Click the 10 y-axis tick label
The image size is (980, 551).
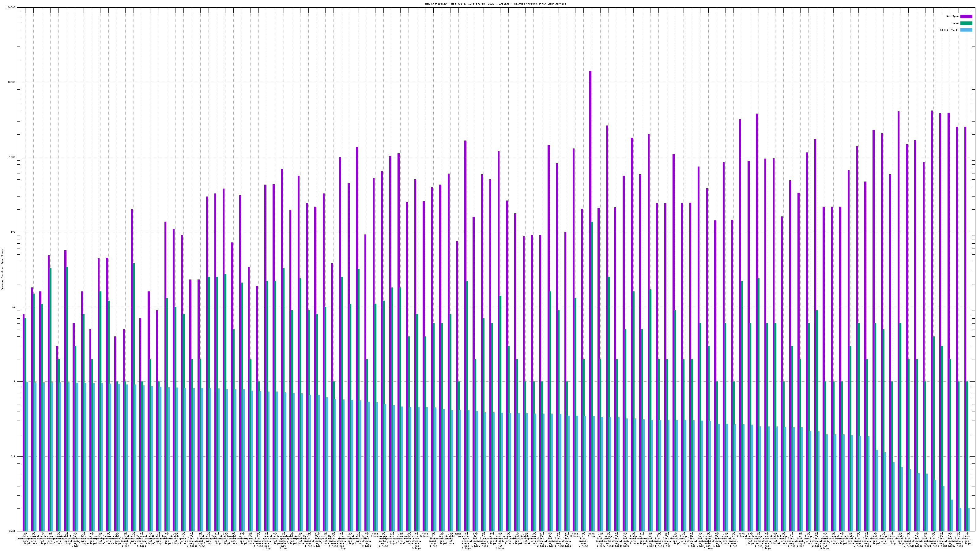[x=14, y=307]
